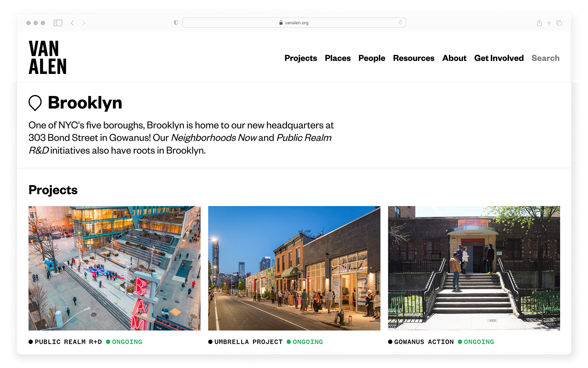Click the Get Involved link
This screenshot has width=588, height=368.
499,58
